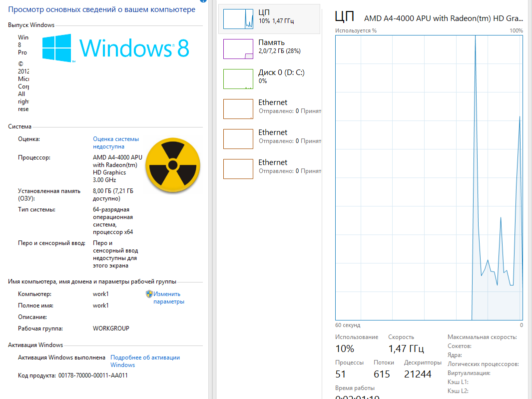Click the computer name work1 next to Компьютер

pos(101,294)
